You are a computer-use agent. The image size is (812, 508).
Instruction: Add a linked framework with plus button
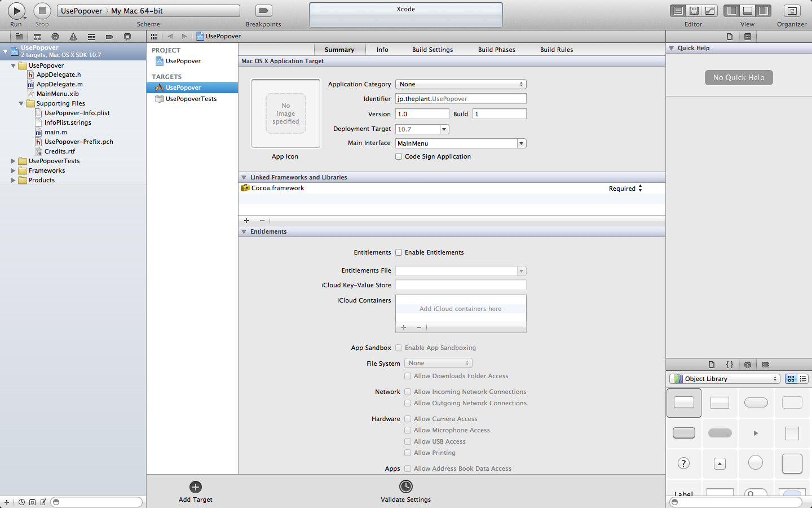pos(246,221)
